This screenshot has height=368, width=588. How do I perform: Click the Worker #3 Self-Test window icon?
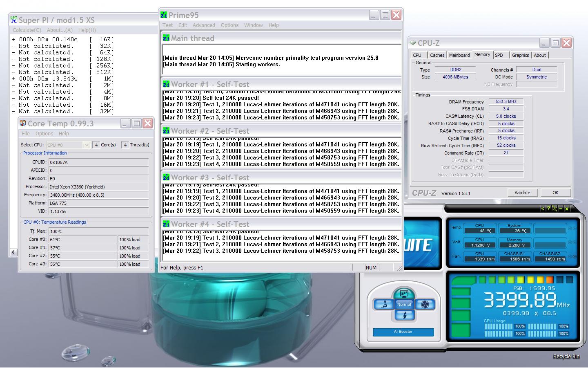coord(166,177)
